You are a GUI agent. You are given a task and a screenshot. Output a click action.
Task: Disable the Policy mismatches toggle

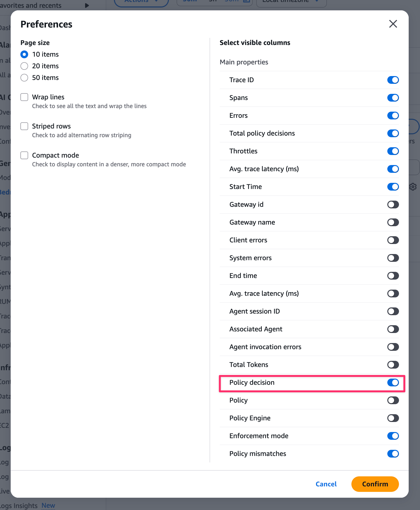[393, 454]
